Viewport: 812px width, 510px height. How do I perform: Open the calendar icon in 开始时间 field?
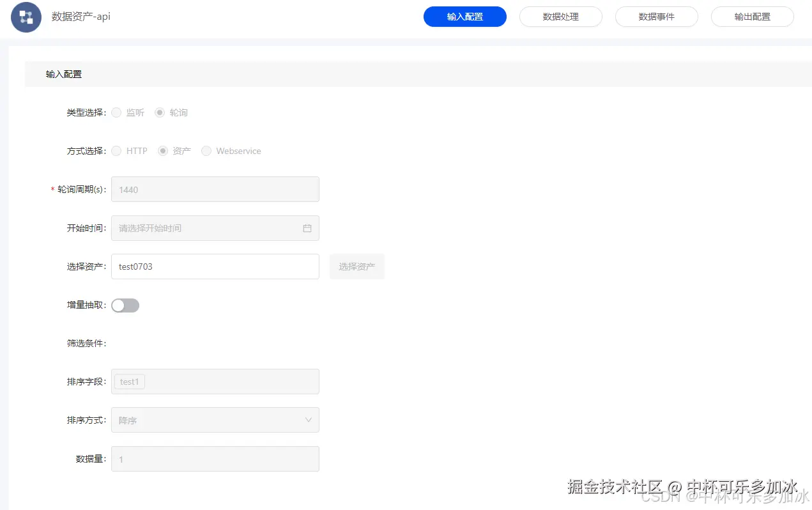306,228
